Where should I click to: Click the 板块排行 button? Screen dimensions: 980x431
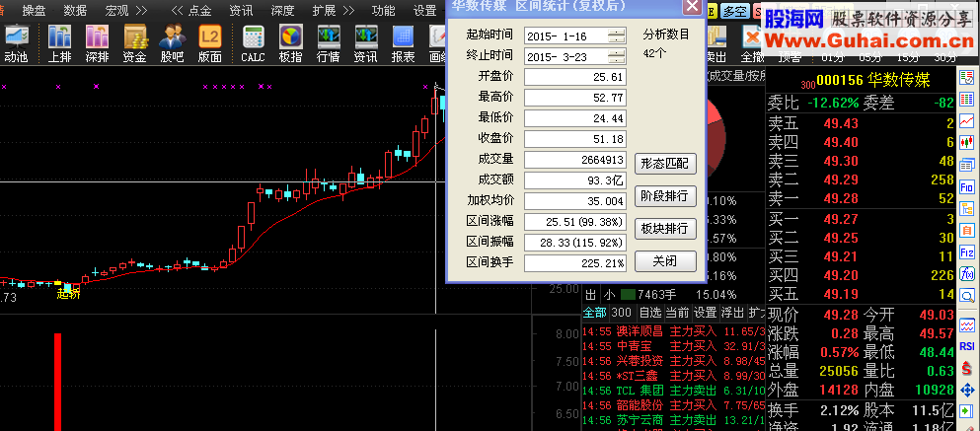(665, 229)
